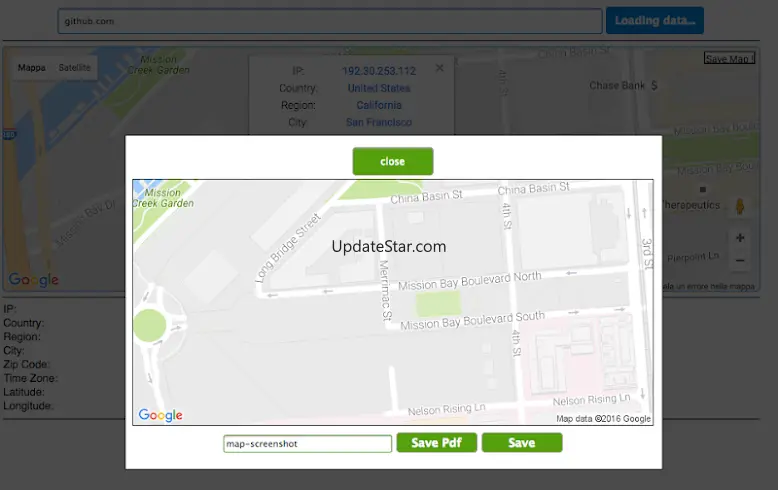Click the green Save button
The width and height of the screenshot is (778, 490).
(521, 442)
